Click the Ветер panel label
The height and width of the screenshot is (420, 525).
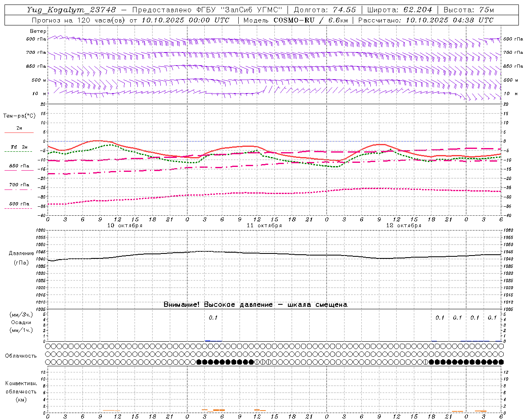[38, 31]
